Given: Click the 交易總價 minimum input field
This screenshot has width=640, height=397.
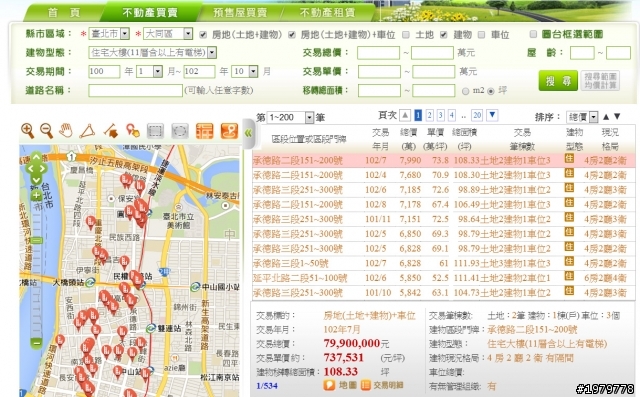Looking at the screenshot, I should coord(378,53).
